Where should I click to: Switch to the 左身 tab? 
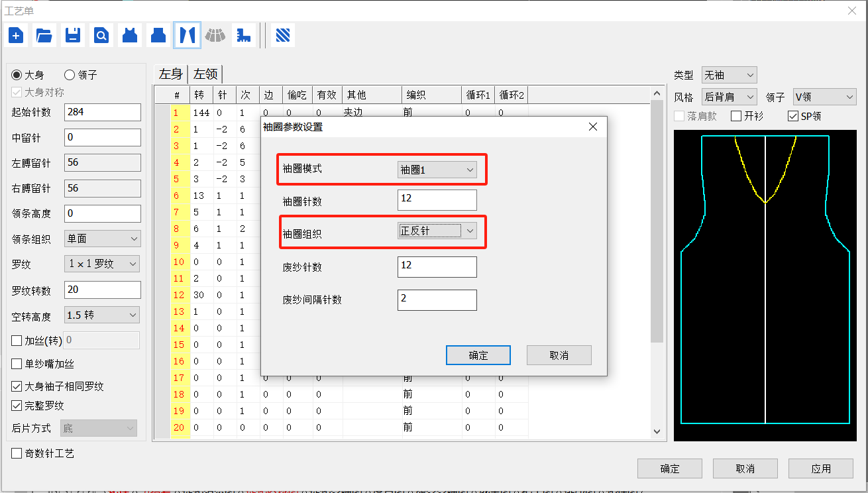171,74
